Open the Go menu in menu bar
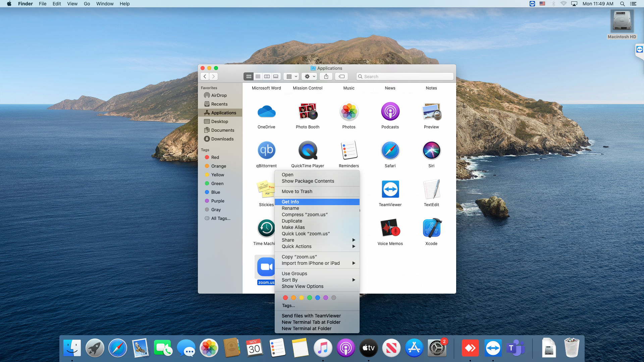Image resolution: width=644 pixels, height=362 pixels. pyautogui.click(x=87, y=4)
